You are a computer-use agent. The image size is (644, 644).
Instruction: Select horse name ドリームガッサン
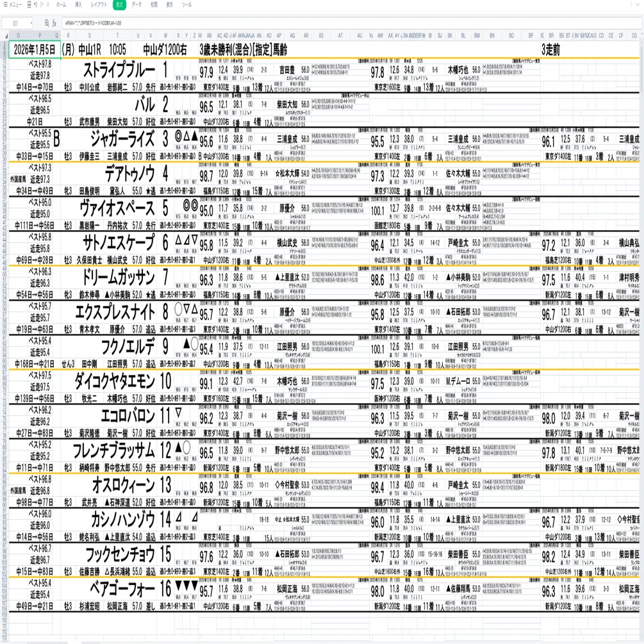pos(119,277)
